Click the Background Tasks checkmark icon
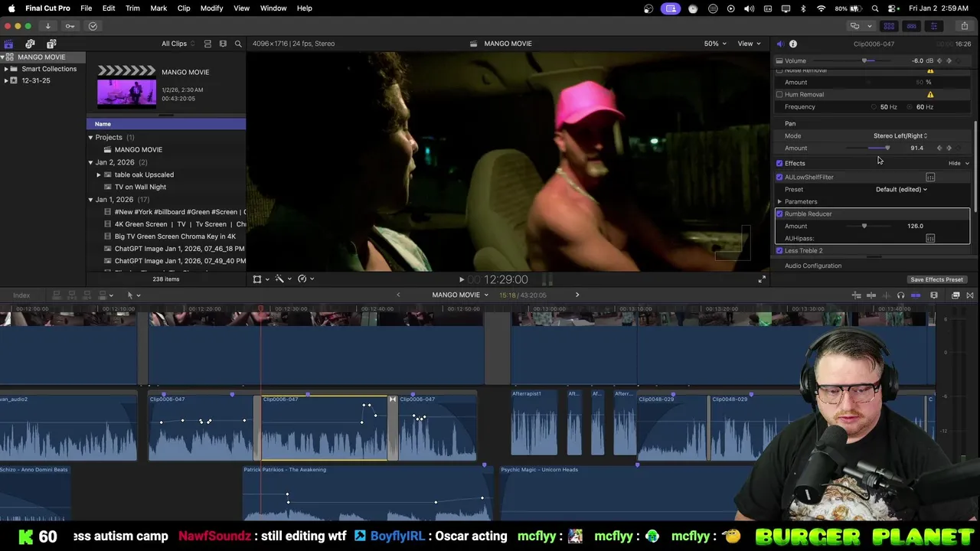Screen dimensions: 980x551 93,26
